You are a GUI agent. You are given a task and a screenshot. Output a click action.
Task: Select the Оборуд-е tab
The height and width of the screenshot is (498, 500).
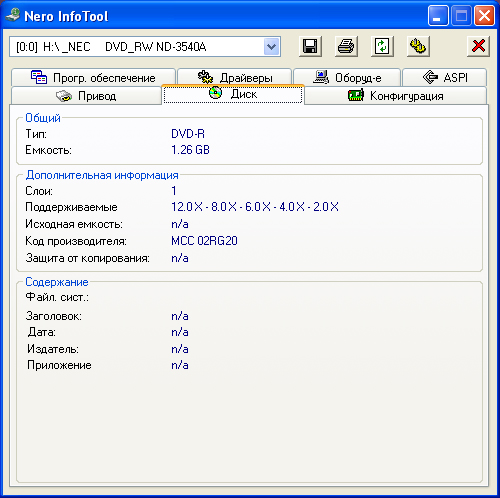(347, 77)
